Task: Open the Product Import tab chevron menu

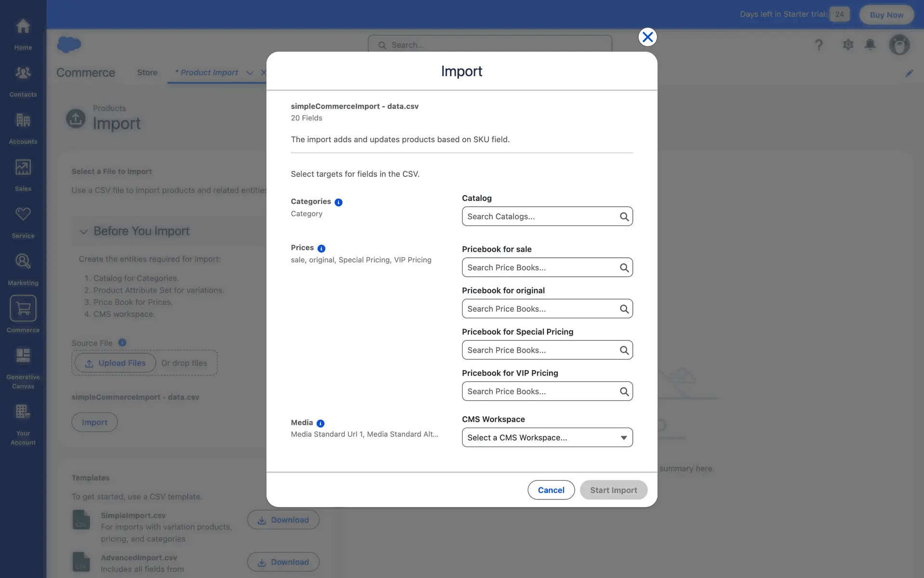Action: [250, 73]
